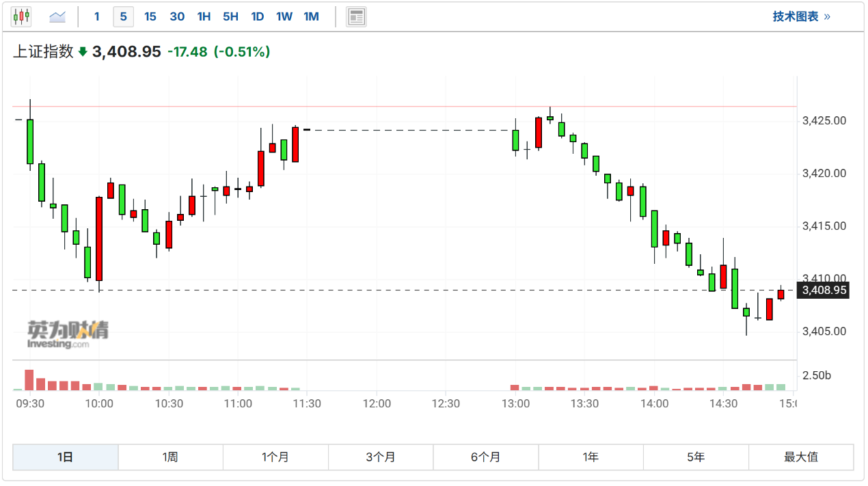Image resolution: width=868 pixels, height=486 pixels.
Task: Click the 13:00 time axis label
Action: click(x=515, y=403)
